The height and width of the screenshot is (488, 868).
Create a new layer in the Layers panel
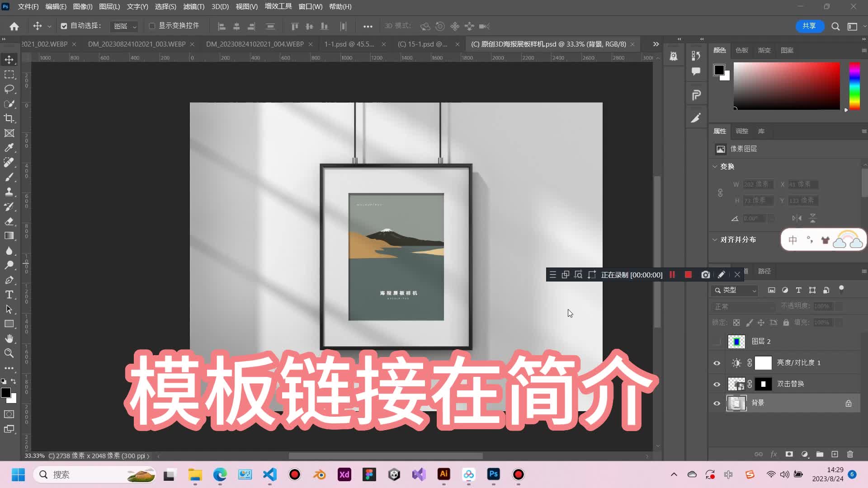click(835, 455)
